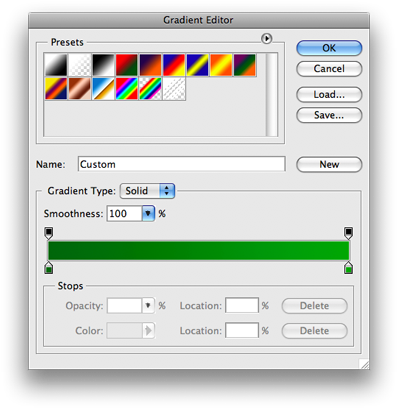397x408 pixels.
Task: Select the Violet, Orange preset gradient
Action: (x=150, y=65)
